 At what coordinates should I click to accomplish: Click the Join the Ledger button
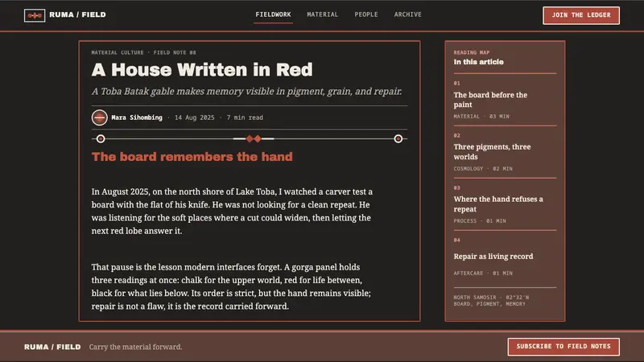point(580,15)
